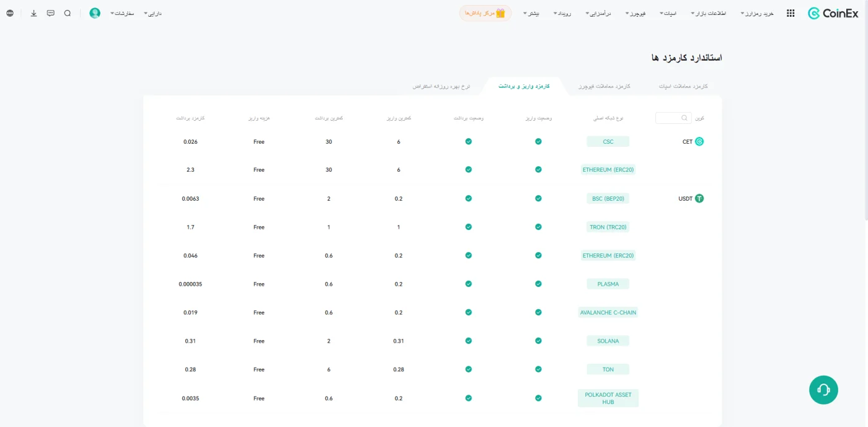The width and height of the screenshot is (868, 427).
Task: Open the headset customer support button
Action: 823,390
